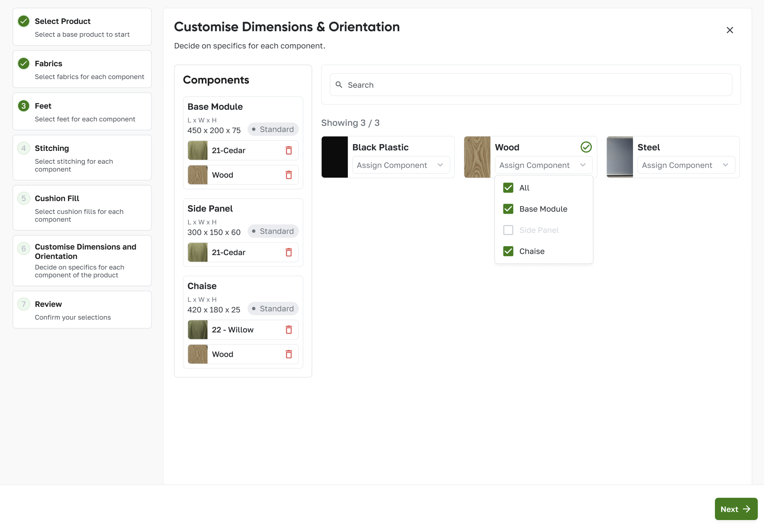
Task: Remove 22 - Willow from Chaise
Action: click(289, 330)
